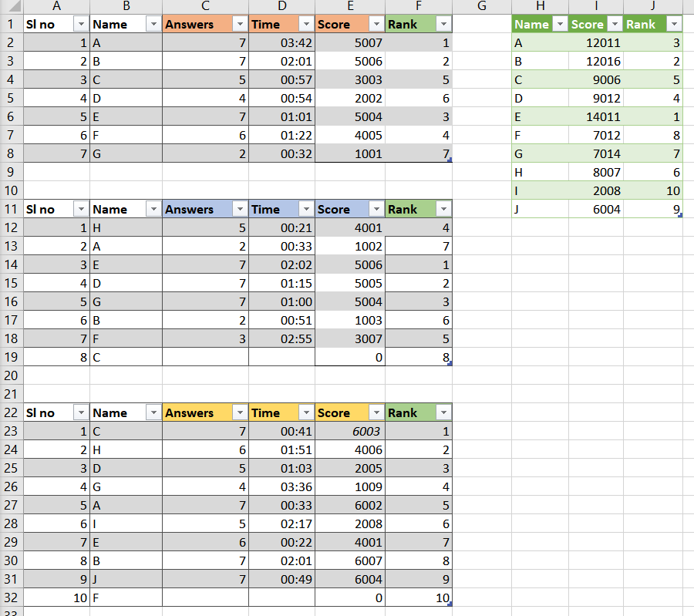Click summary score cell 14011
The image size is (694, 616).
pyautogui.click(x=596, y=117)
